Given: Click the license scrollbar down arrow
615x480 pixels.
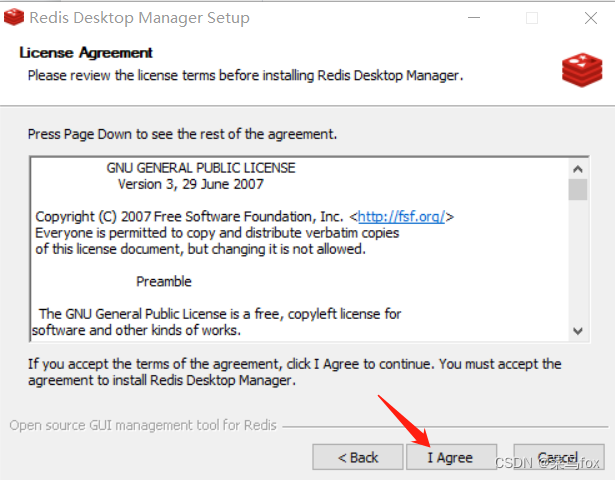Looking at the screenshot, I should tap(577, 331).
